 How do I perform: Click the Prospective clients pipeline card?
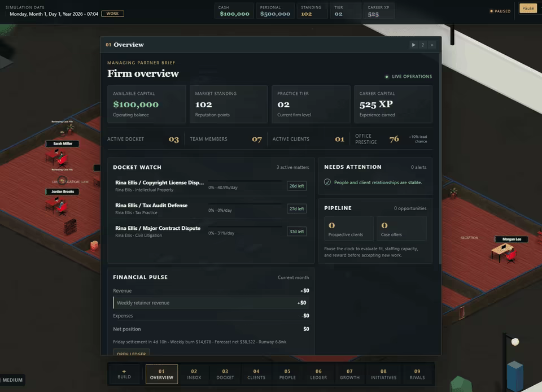349,229
